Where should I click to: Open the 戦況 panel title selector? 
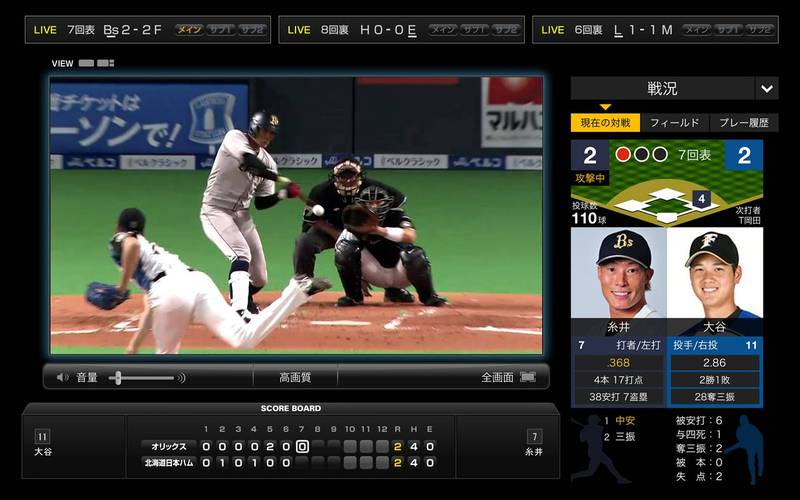(661, 88)
